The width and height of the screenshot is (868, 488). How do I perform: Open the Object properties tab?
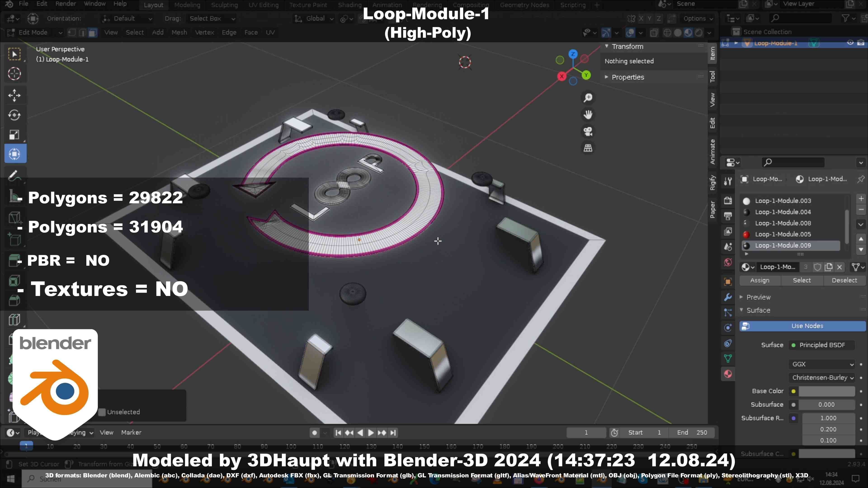click(x=728, y=282)
